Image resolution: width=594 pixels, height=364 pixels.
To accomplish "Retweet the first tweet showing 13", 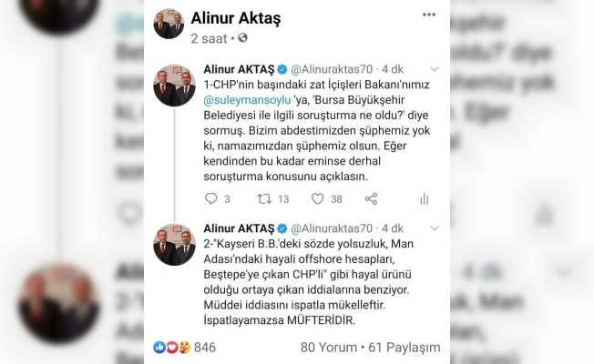I will [264, 198].
